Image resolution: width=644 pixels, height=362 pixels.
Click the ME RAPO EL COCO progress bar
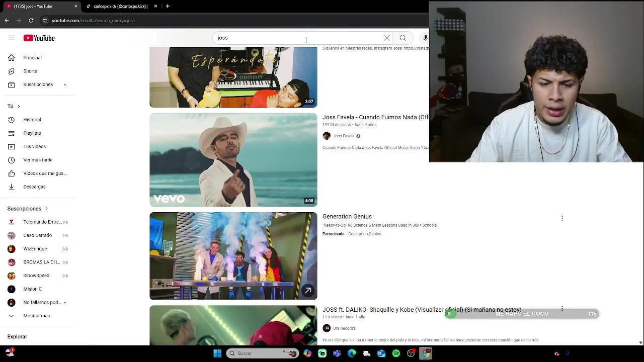[x=522, y=314]
